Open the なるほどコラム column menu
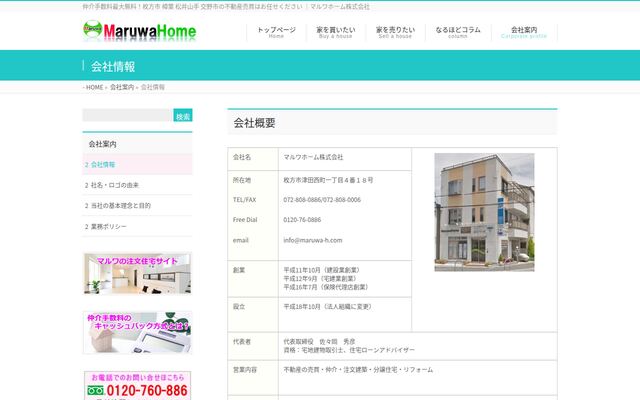Screen dimensions: 640x400 click(x=458, y=32)
